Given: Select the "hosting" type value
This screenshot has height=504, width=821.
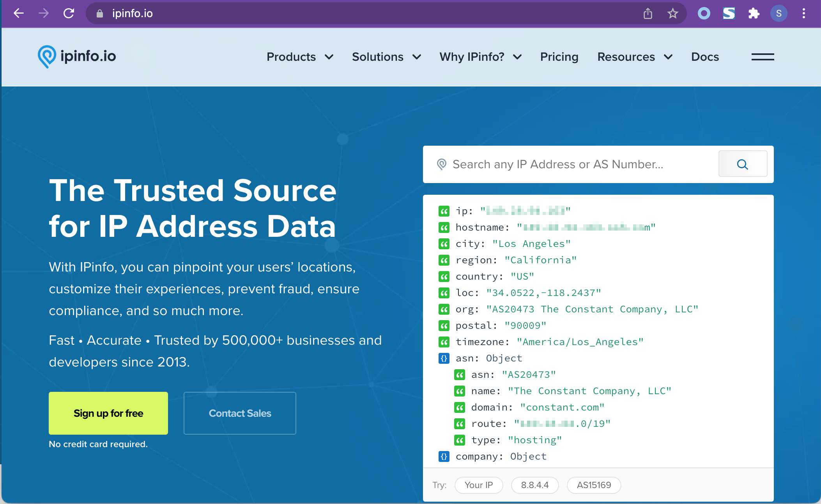Looking at the screenshot, I should point(535,440).
